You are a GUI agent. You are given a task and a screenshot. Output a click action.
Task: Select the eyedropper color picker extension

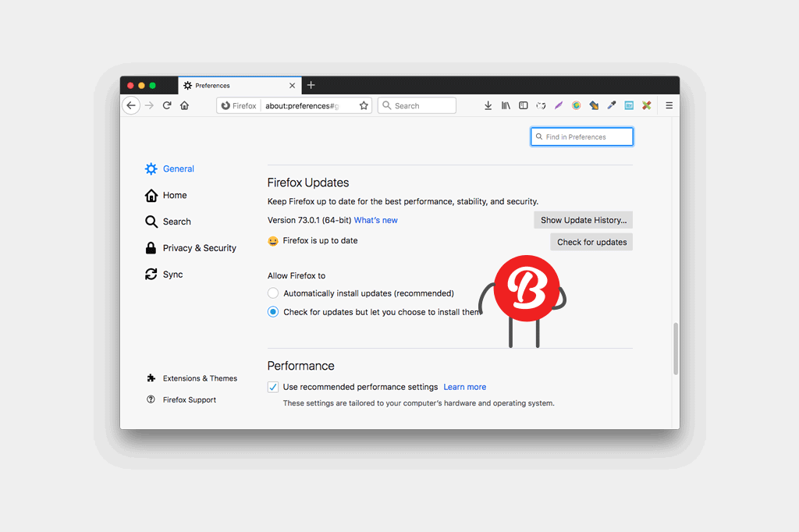[x=612, y=105]
